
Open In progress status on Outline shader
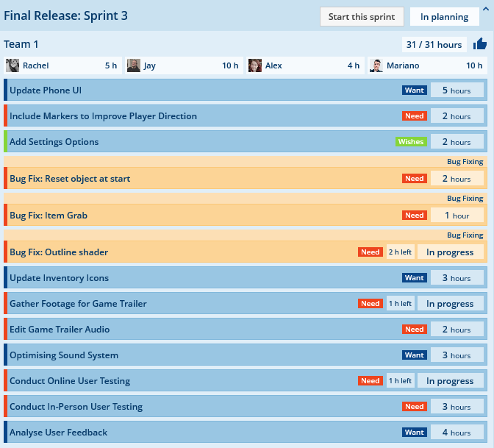click(450, 252)
